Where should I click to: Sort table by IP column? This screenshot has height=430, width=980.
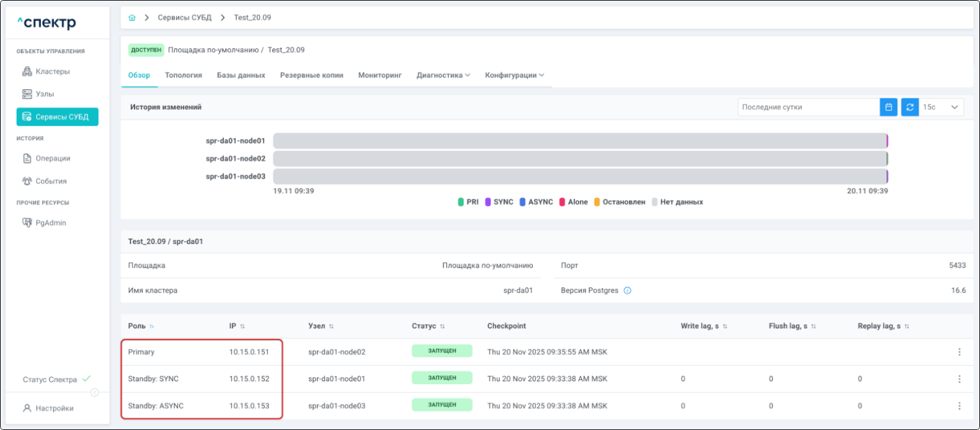tap(243, 327)
